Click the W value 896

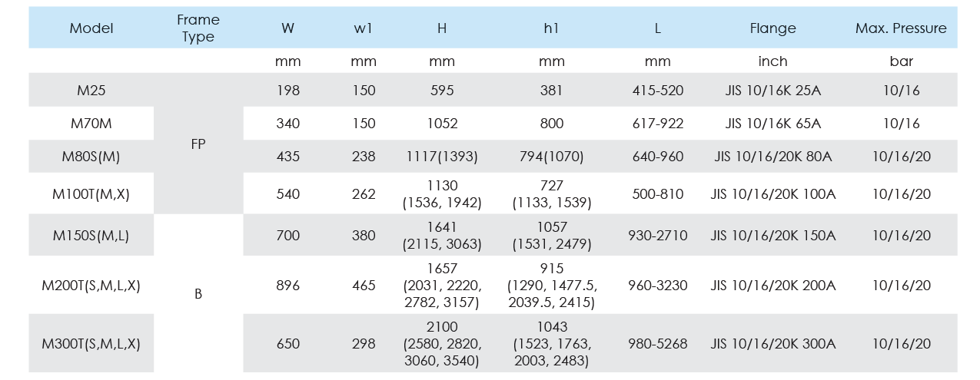click(288, 286)
